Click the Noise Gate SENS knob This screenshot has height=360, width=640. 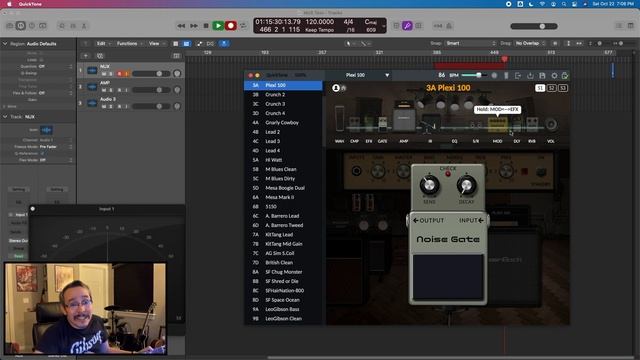429,185
